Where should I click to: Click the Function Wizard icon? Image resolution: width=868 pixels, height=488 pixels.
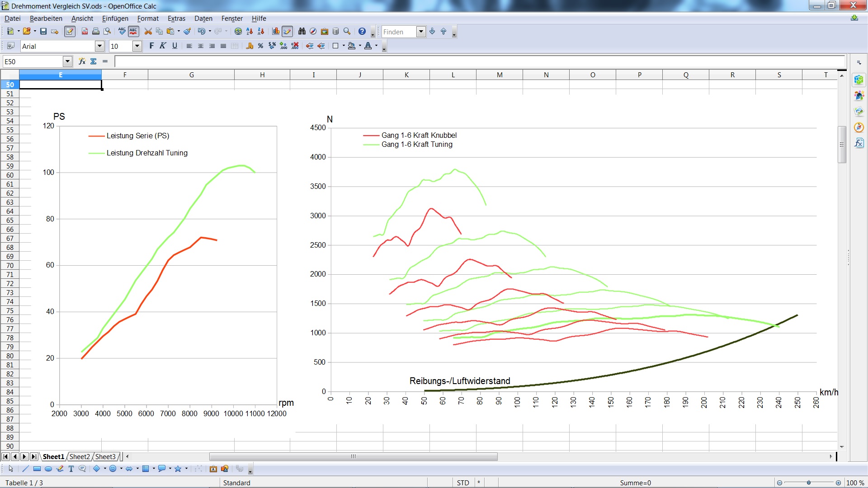(x=82, y=61)
